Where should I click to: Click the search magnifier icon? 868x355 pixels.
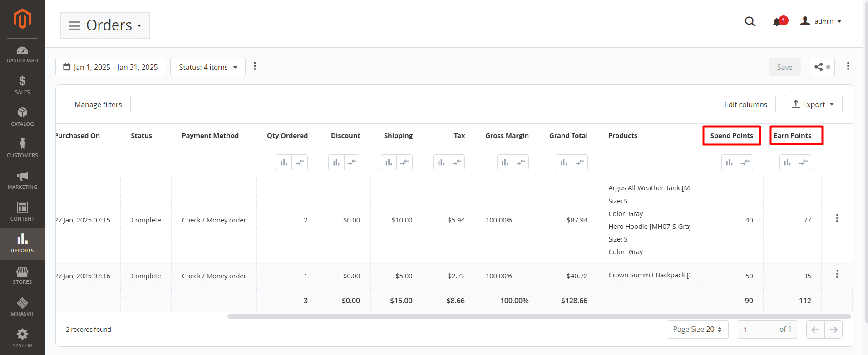750,22
